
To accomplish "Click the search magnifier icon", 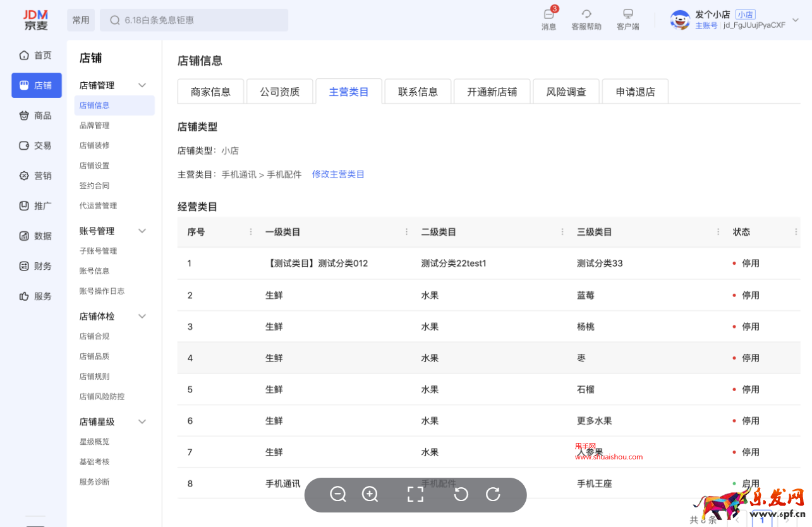I will click(115, 20).
